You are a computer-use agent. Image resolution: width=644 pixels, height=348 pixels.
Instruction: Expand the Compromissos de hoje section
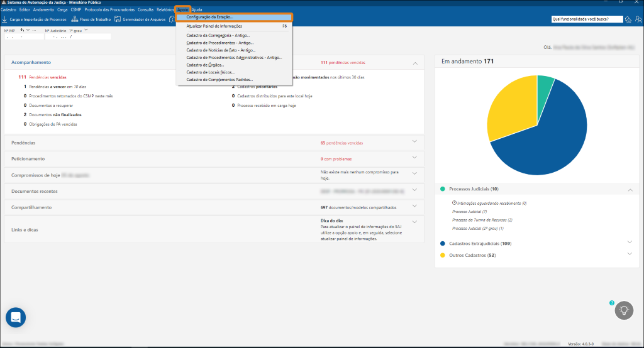pos(414,173)
